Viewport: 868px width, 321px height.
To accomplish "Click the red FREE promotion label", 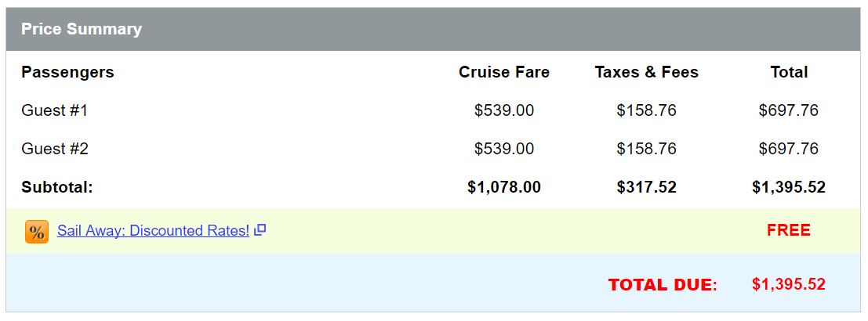I will pyautogui.click(x=789, y=230).
